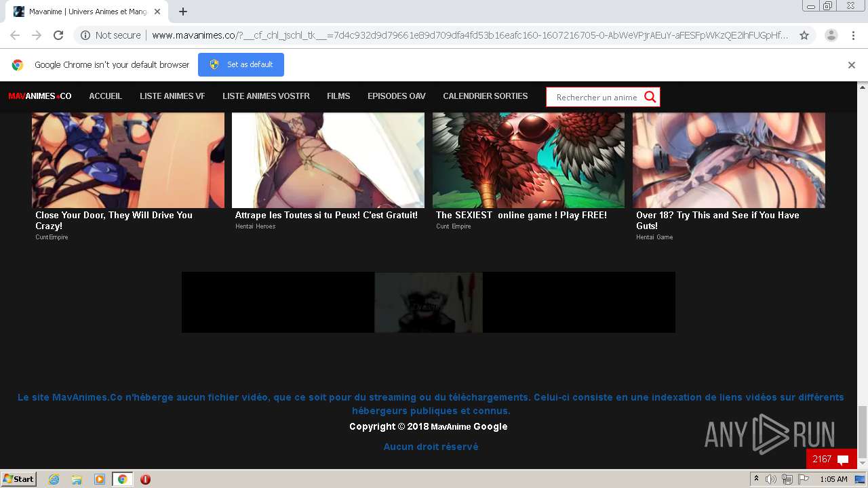The image size is (868, 488).
Task: Click the browser forward arrow
Action: point(37,35)
